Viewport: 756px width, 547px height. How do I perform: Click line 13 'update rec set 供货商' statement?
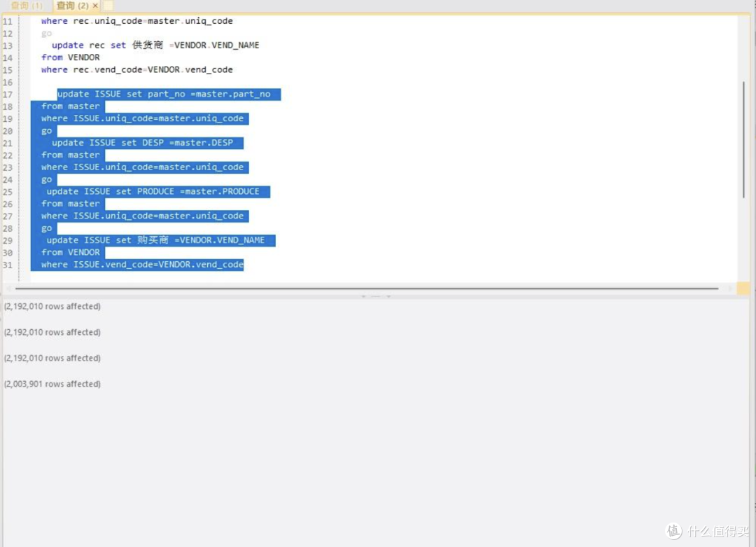tap(155, 46)
